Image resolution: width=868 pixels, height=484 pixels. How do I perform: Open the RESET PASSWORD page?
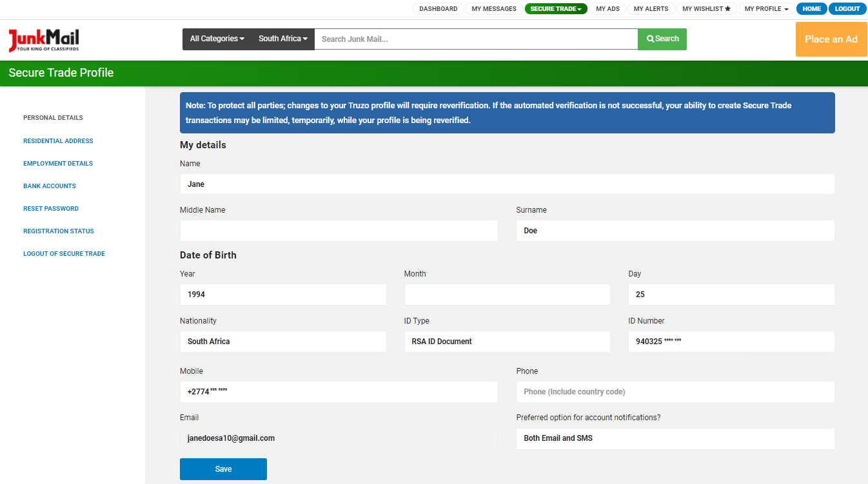click(x=51, y=208)
